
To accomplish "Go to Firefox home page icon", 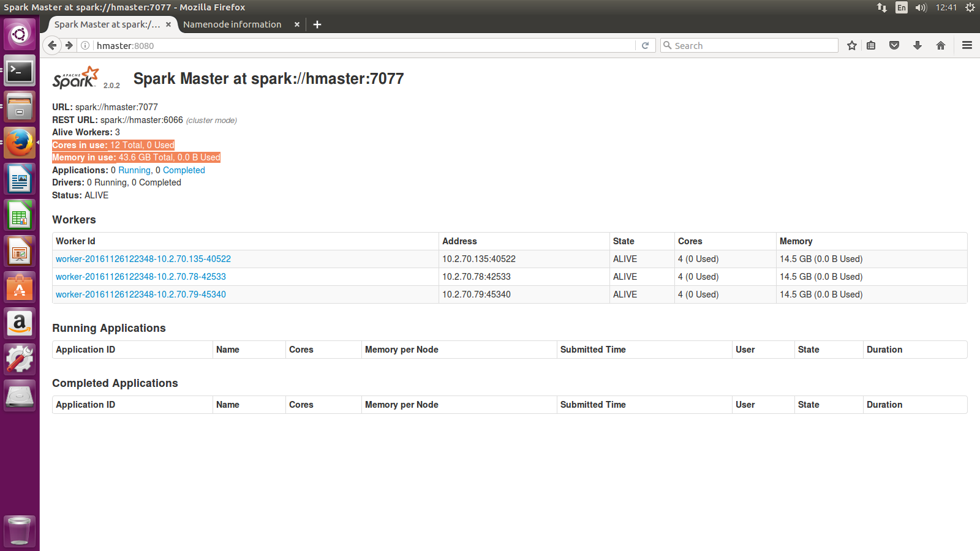I will (941, 45).
